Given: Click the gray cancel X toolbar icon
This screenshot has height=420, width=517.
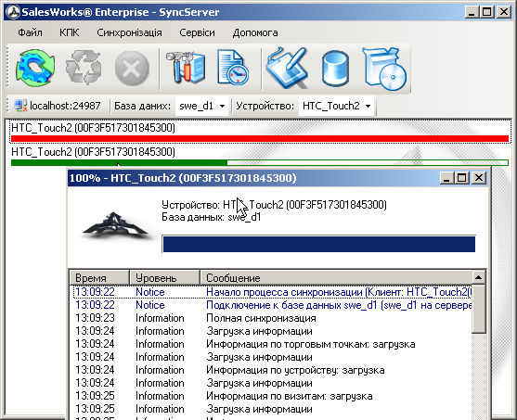Looking at the screenshot, I should click(x=132, y=69).
